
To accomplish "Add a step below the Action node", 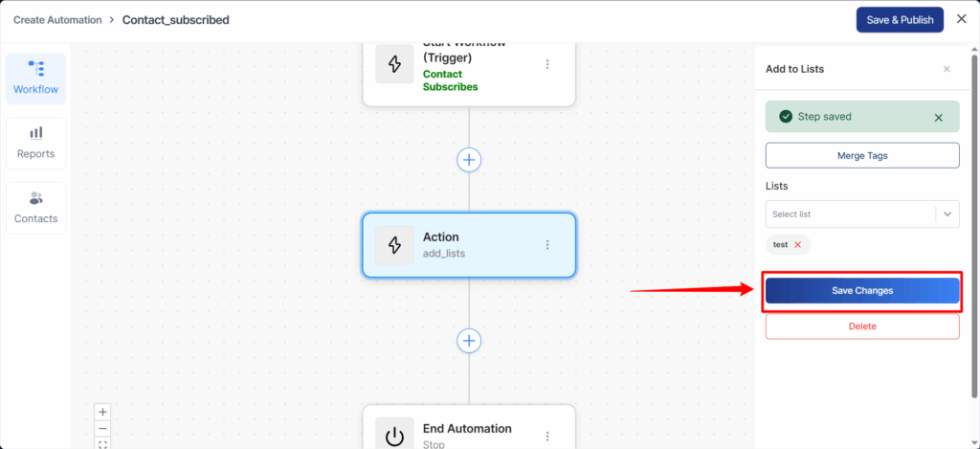I will [x=469, y=341].
